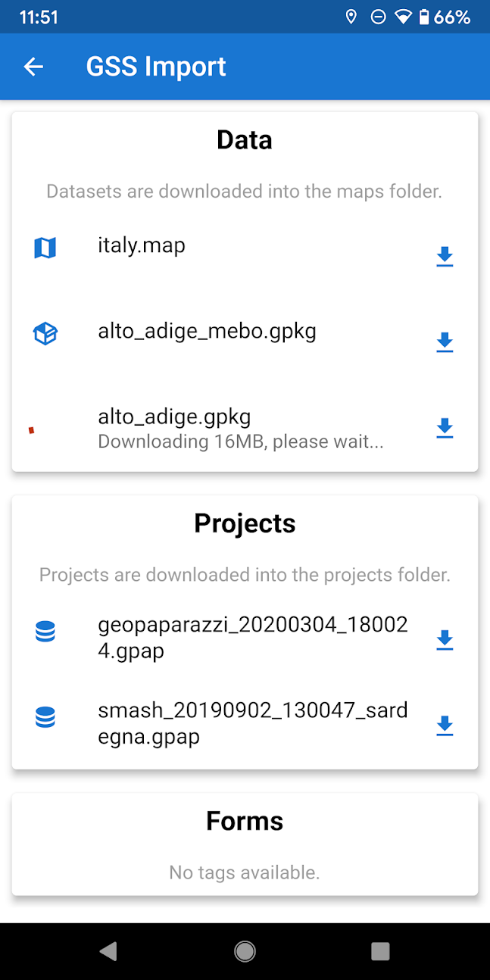Viewport: 490px width, 980px height.
Task: Tap database icon beside geopaparazzi project
Action: 45,632
